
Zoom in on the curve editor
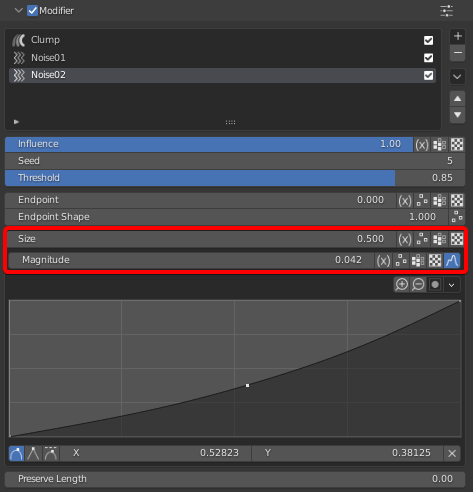(x=402, y=285)
